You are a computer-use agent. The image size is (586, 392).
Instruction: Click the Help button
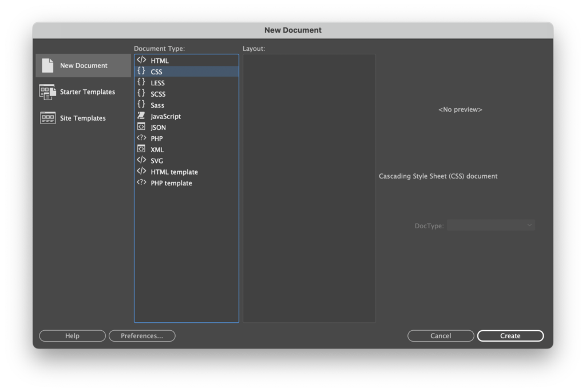click(72, 336)
